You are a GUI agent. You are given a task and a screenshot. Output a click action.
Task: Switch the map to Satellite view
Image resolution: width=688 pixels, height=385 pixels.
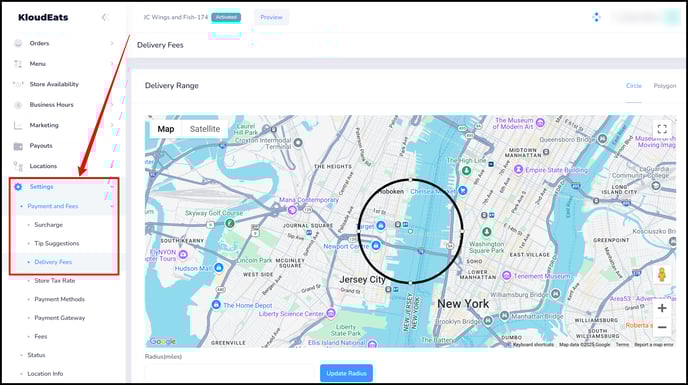[205, 129]
